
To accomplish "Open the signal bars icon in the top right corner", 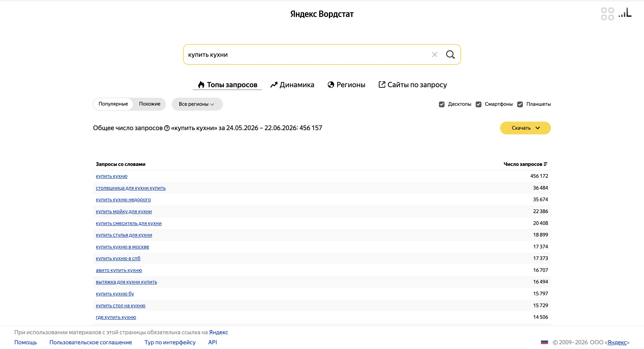I will [625, 13].
